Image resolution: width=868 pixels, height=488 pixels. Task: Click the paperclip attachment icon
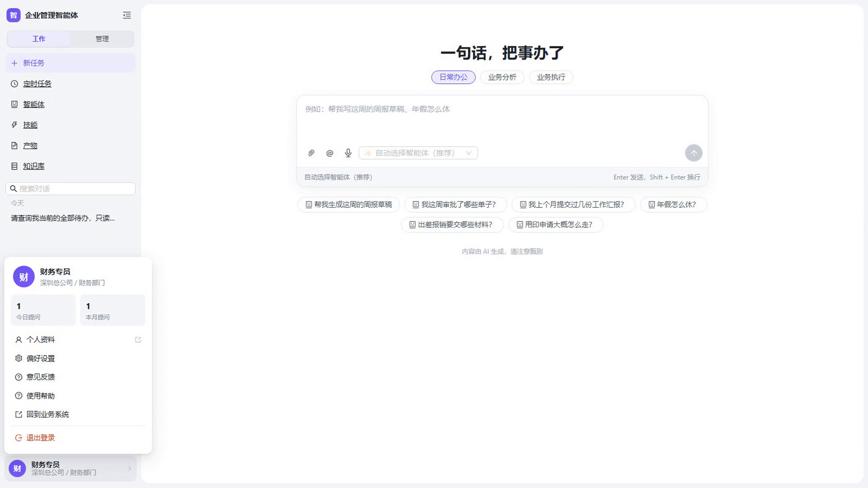311,153
